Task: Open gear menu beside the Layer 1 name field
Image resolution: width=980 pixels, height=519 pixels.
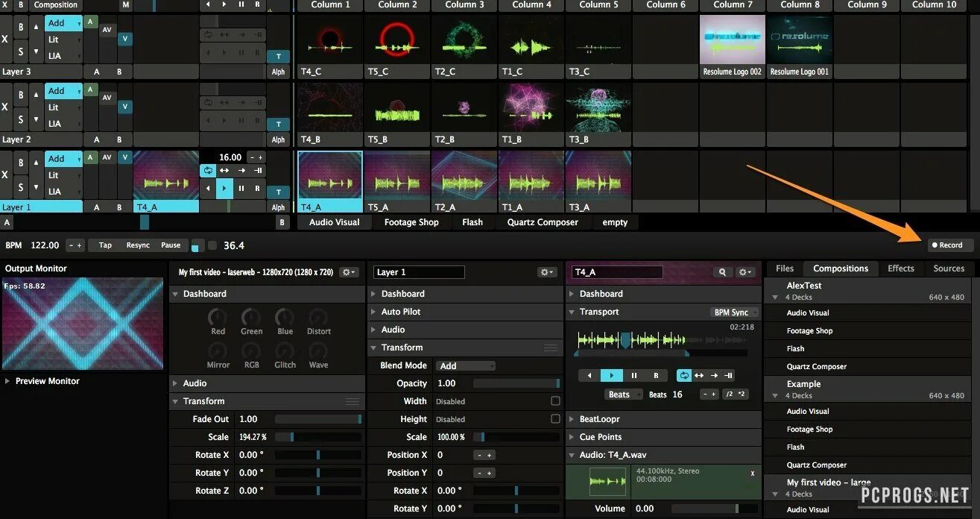Action: coord(548,272)
